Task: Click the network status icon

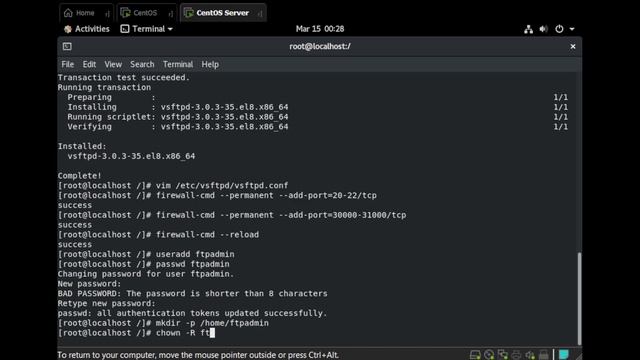Action: [x=529, y=29]
